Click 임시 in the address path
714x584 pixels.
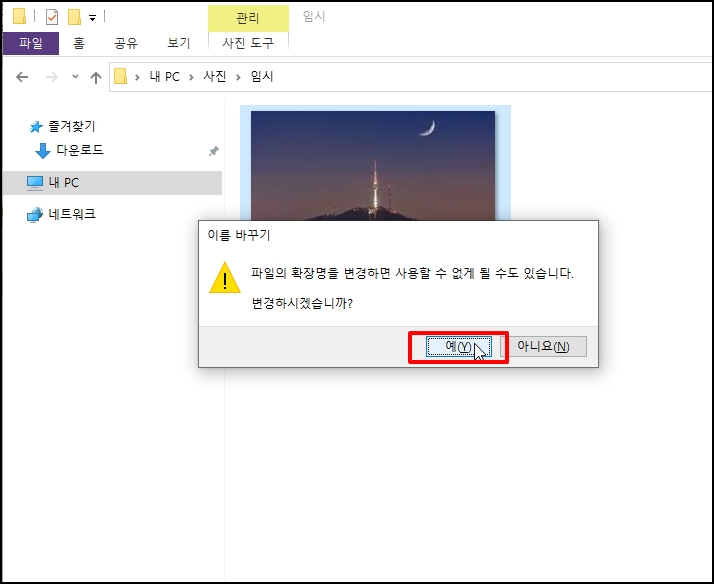tap(262, 76)
